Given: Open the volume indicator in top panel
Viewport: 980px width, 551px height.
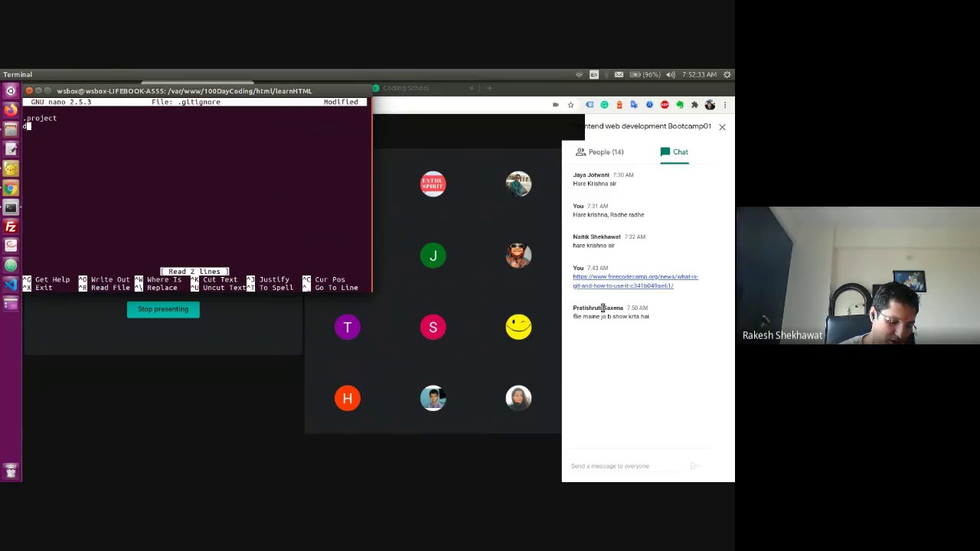Looking at the screenshot, I should pos(670,74).
